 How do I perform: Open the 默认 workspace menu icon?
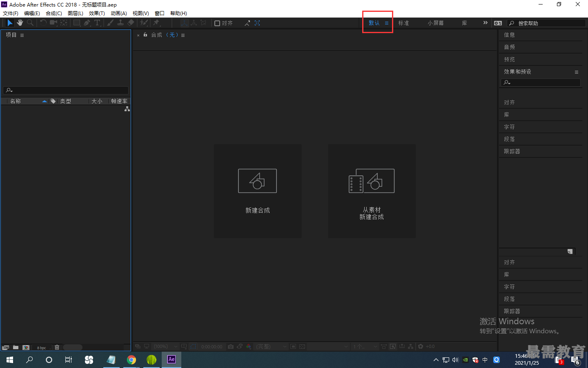387,23
